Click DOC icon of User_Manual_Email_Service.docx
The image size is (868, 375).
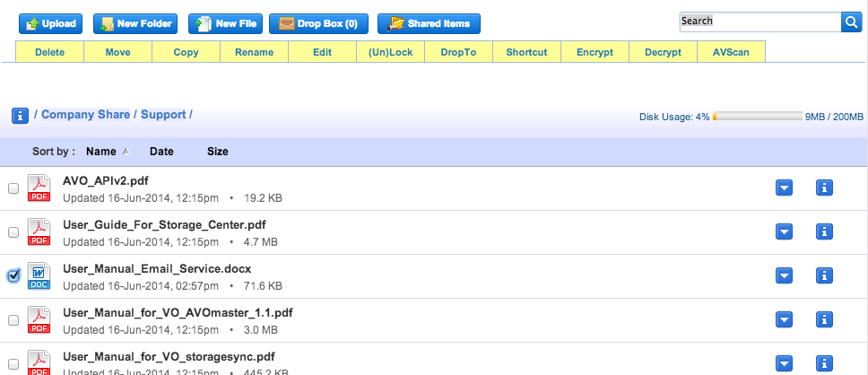(x=39, y=275)
